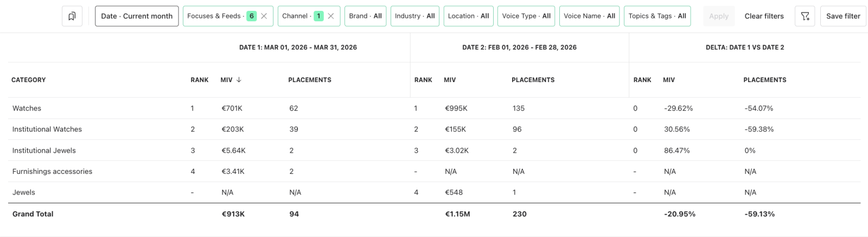Image resolution: width=868 pixels, height=237 pixels.
Task: Click the €155K MIV value
Action: click(x=456, y=129)
